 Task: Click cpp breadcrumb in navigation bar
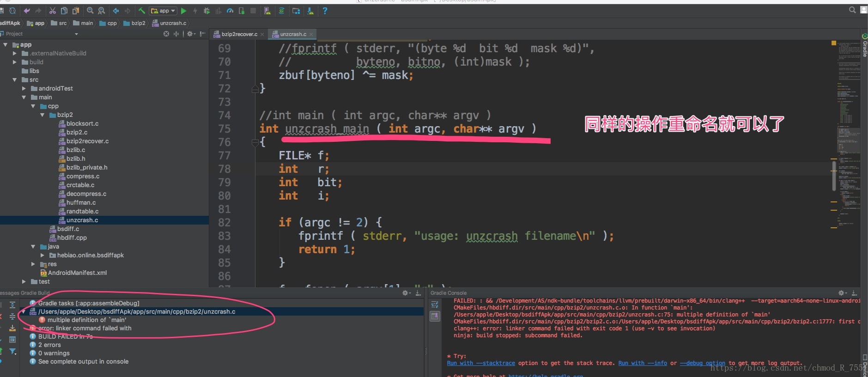108,23
